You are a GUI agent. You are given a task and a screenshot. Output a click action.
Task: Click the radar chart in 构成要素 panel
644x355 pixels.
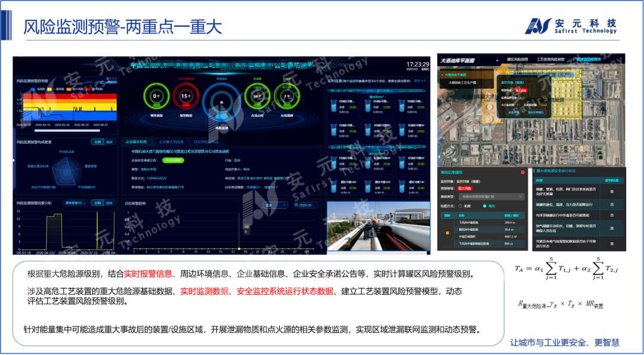click(68, 172)
